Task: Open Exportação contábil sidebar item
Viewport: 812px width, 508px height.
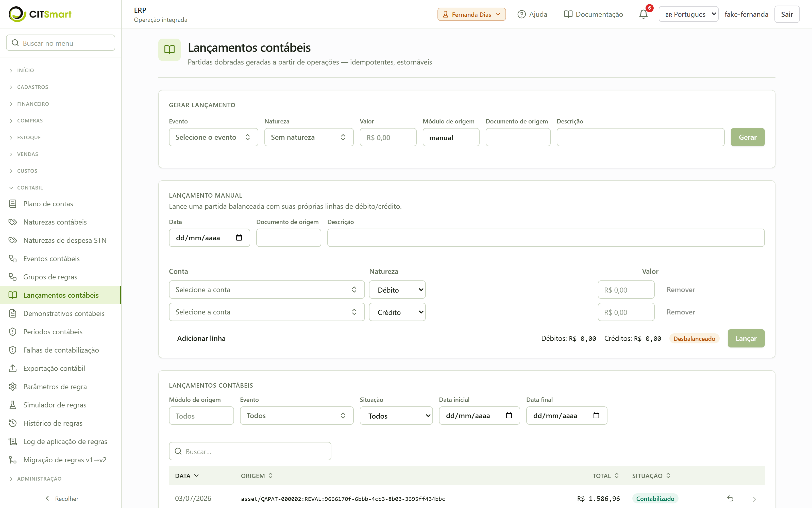Action: point(61,368)
